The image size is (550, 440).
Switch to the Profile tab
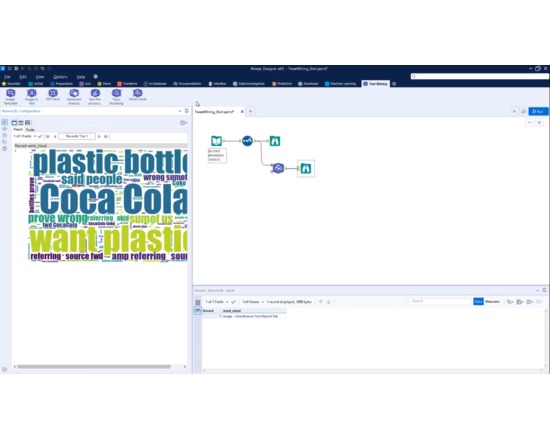pyautogui.click(x=30, y=129)
